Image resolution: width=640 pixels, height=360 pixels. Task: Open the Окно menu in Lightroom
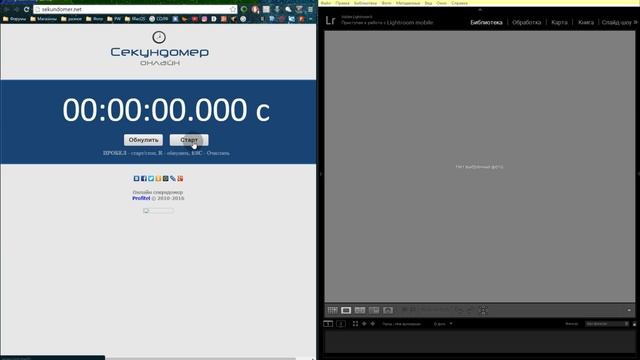(441, 3)
